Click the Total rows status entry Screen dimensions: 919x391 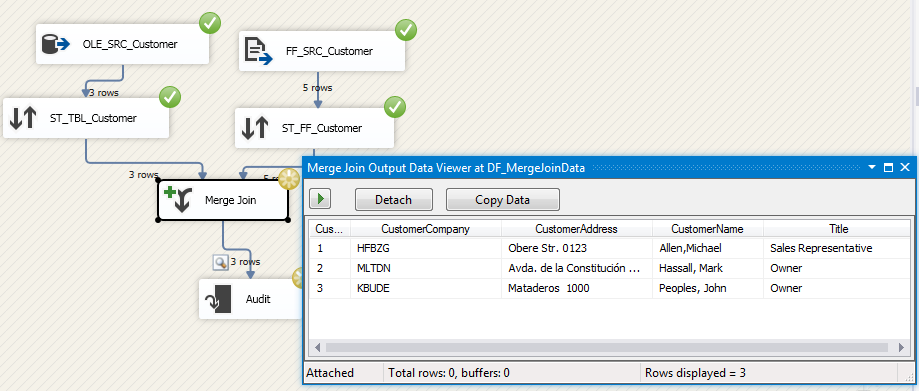click(448, 373)
